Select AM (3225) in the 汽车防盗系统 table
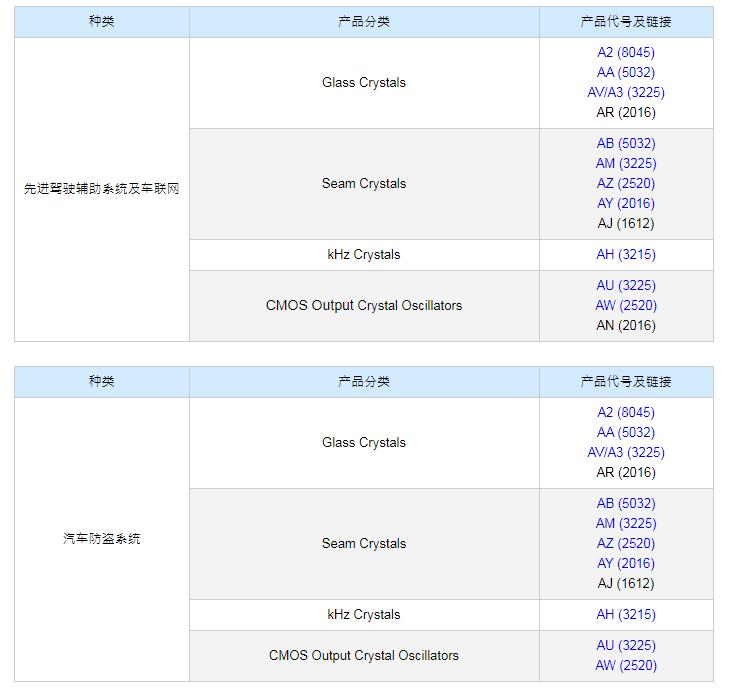The height and width of the screenshot is (691, 734). [626, 523]
